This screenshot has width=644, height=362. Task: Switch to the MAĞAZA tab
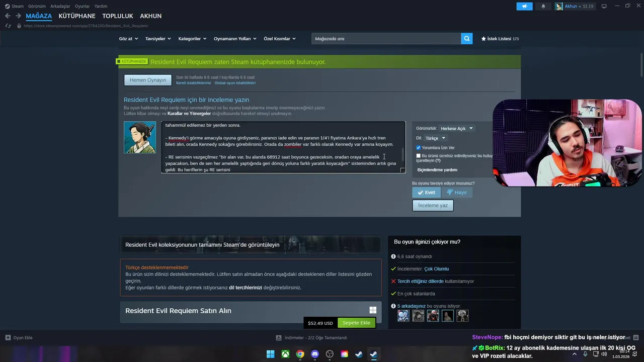39,16
